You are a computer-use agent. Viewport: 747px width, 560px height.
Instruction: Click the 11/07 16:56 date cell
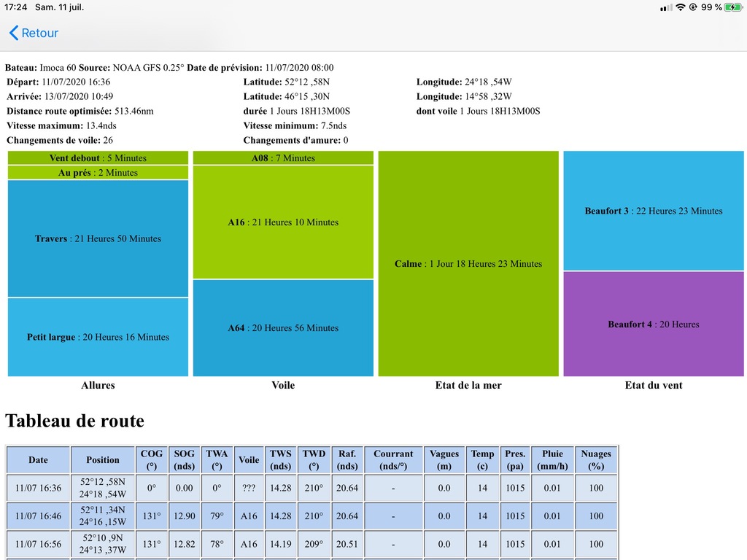pos(38,544)
